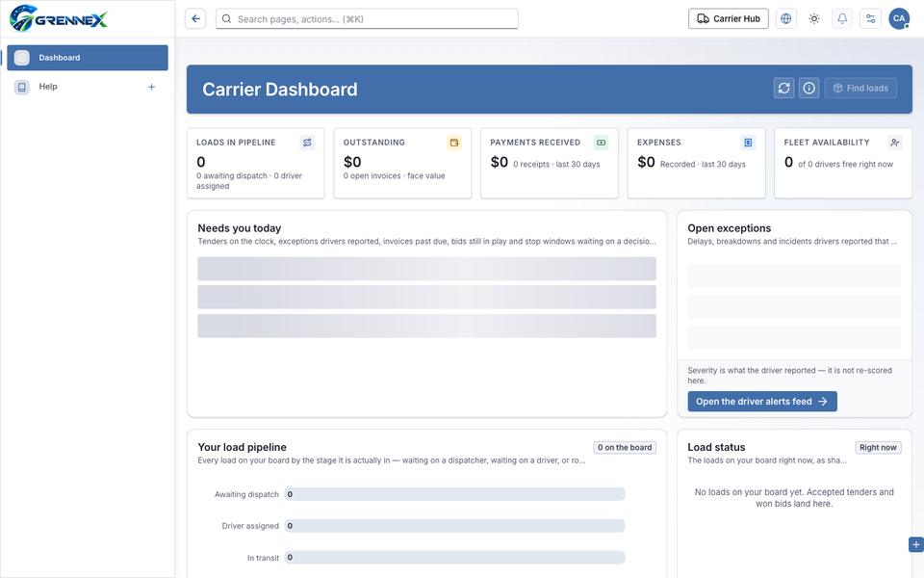Click the 'Needs you today' heading
Image resolution: width=924 pixels, height=578 pixels.
(x=240, y=228)
